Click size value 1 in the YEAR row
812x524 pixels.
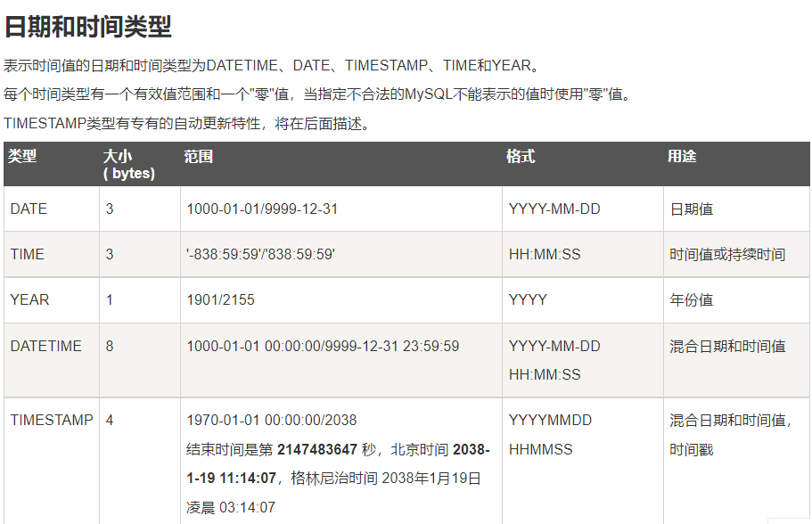pyautogui.click(x=110, y=299)
